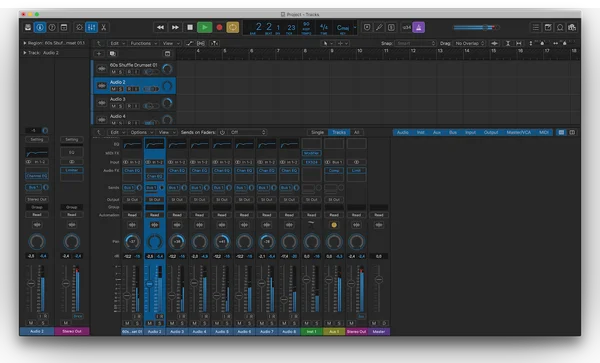
Task: Add a new track with the plus button
Action: 99,54
